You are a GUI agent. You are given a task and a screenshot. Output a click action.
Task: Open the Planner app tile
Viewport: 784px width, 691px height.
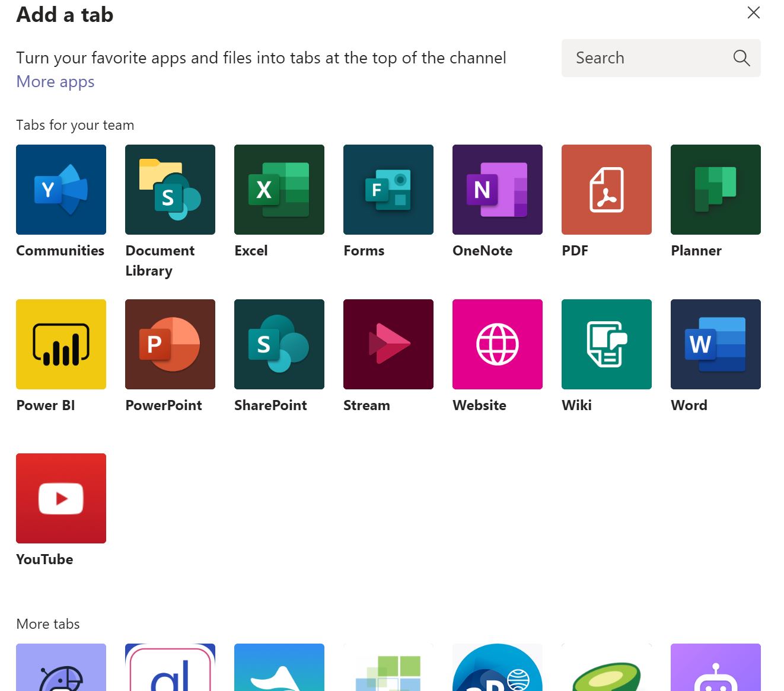[716, 190]
